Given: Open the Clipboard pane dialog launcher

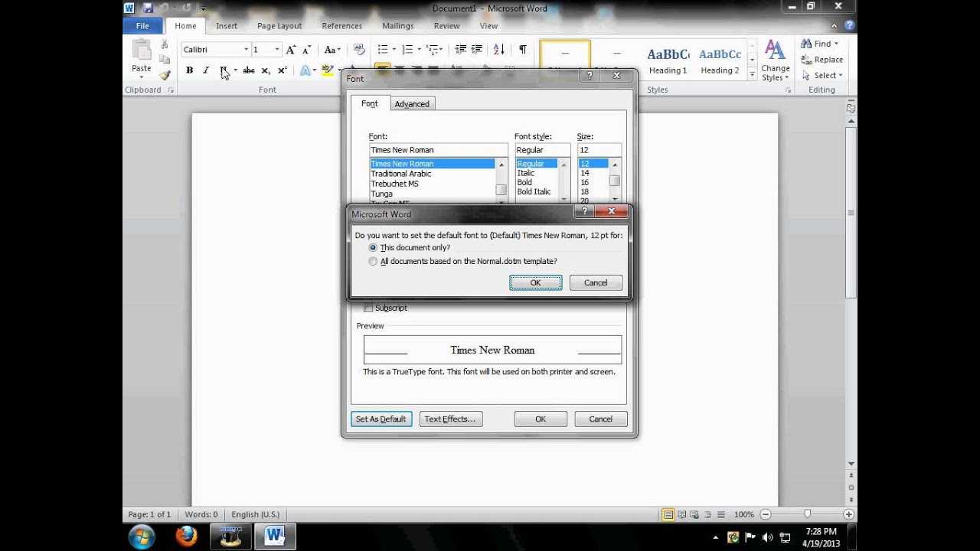Looking at the screenshot, I should click(x=171, y=90).
